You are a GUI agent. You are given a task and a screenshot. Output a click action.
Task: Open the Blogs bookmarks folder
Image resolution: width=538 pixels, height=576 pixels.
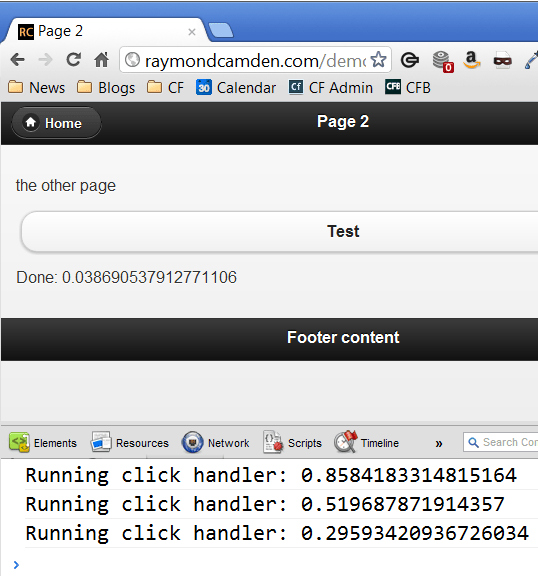pyautogui.click(x=106, y=88)
